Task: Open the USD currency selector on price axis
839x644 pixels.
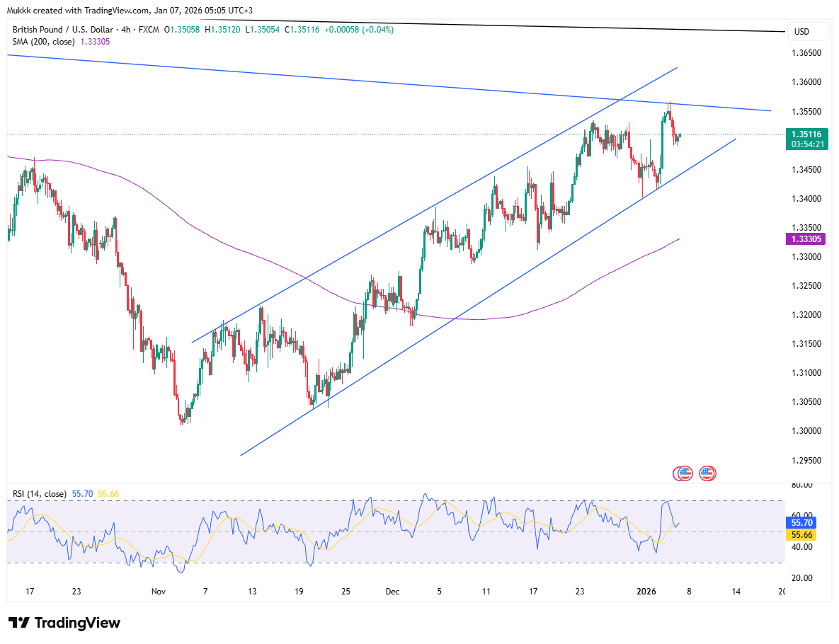Action: (801, 32)
